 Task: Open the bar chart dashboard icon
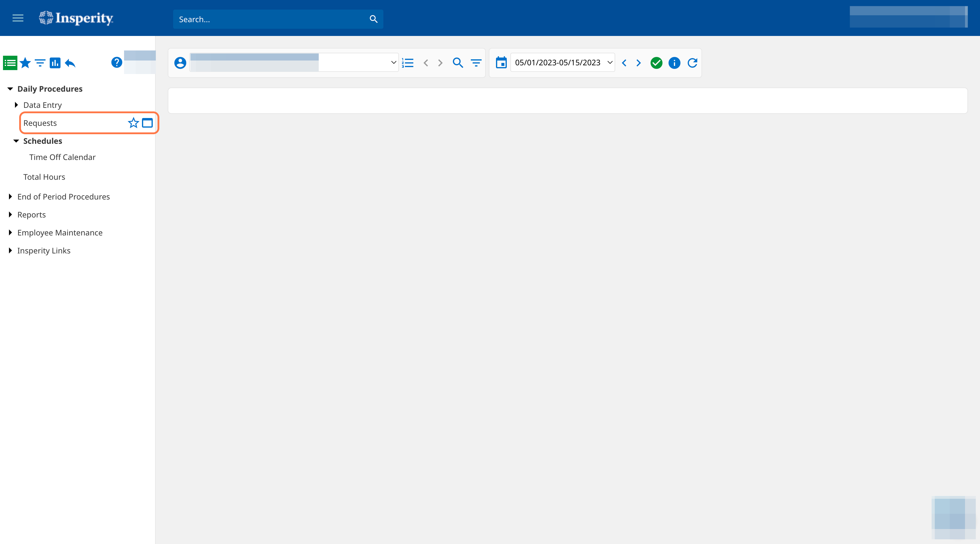(x=55, y=63)
